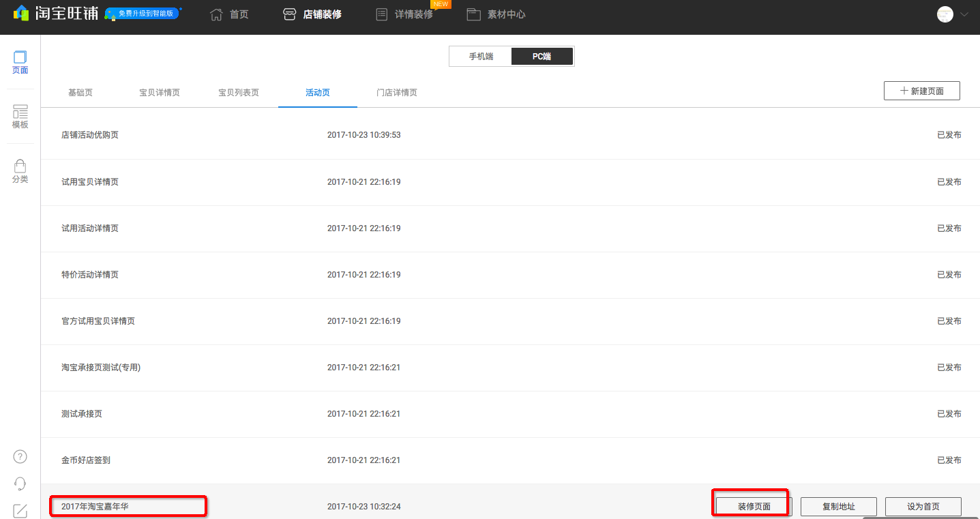Click the 免费升级到智能版 upgrade badge
This screenshot has width=980, height=519.
143,14
